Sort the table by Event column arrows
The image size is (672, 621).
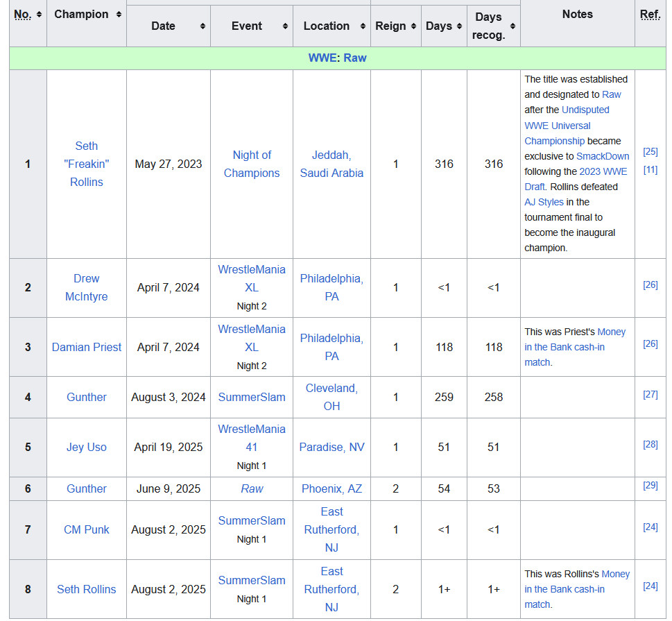click(285, 26)
